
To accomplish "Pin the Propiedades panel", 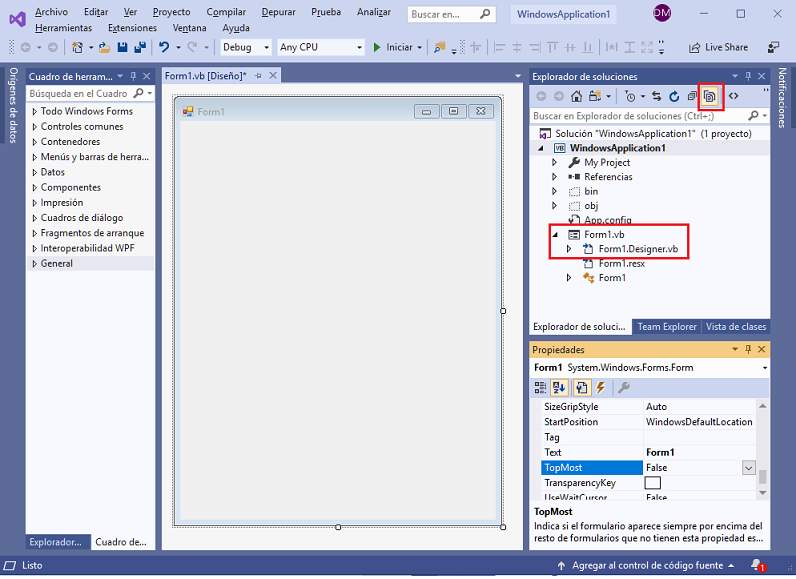I will [x=748, y=349].
